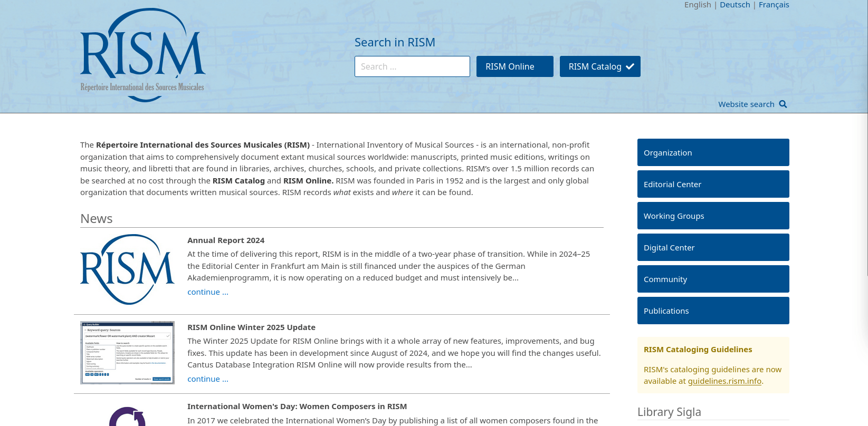Click the Website search magnifier icon
This screenshot has width=868, height=426.
783,104
